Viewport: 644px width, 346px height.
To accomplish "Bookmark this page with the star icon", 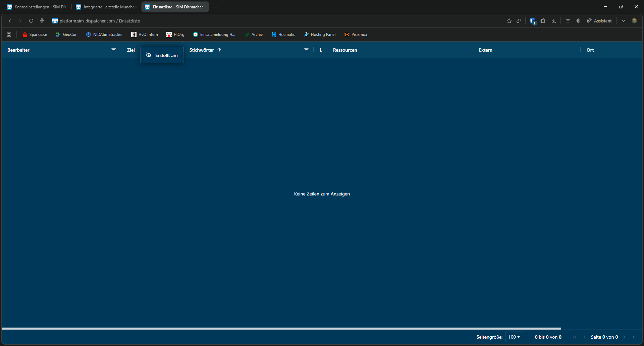I will point(509,21).
